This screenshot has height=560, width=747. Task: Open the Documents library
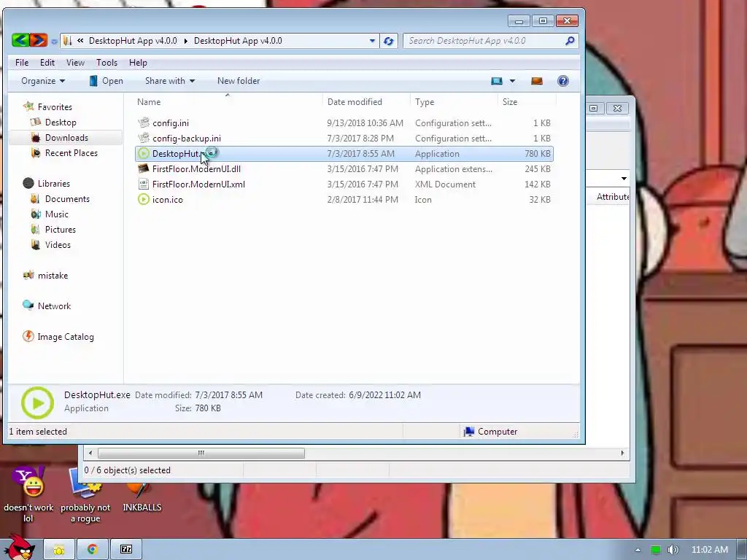tap(67, 198)
